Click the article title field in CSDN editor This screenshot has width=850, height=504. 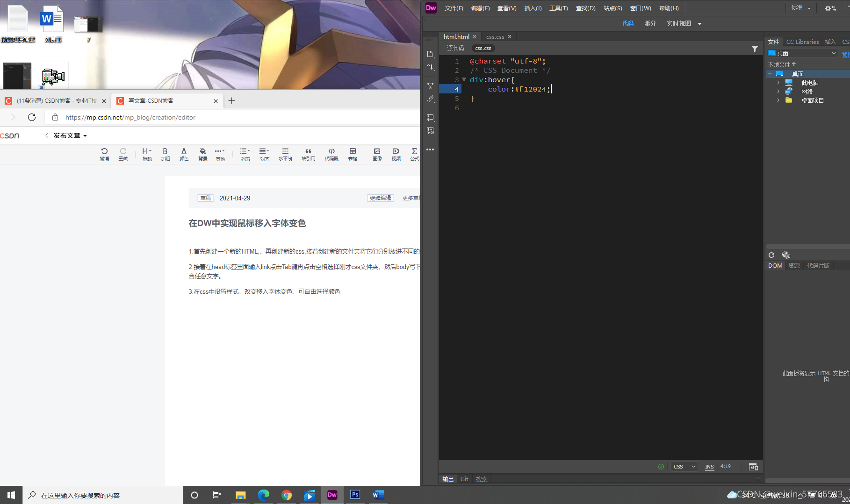304,223
